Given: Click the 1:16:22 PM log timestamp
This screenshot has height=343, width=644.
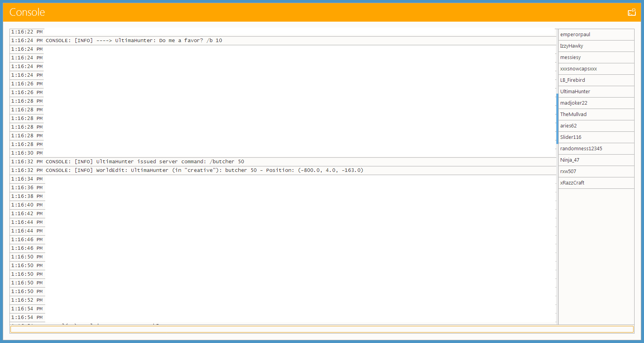Looking at the screenshot, I should 27,32.
